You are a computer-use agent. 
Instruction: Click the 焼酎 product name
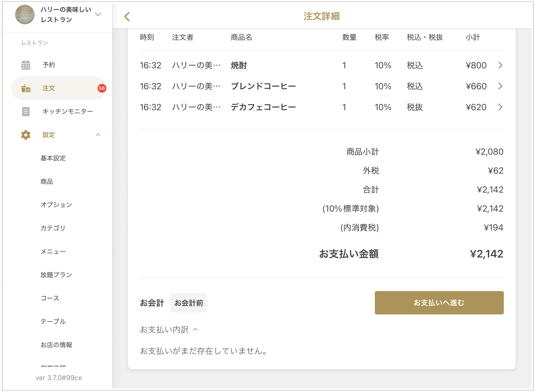tap(239, 65)
